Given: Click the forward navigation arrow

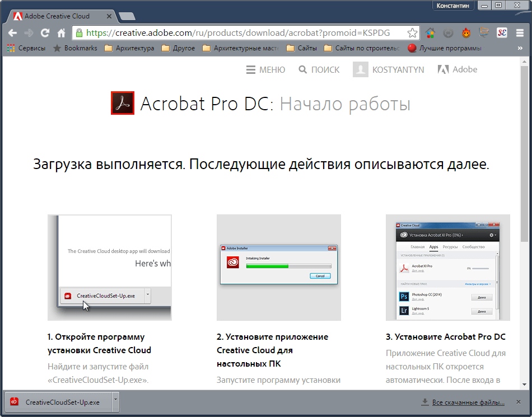Looking at the screenshot, I should [x=29, y=33].
